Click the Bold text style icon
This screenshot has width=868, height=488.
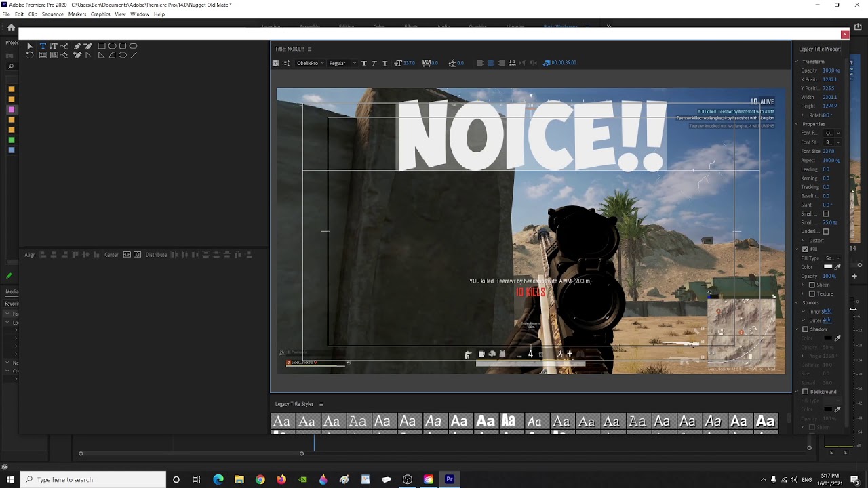tap(363, 63)
